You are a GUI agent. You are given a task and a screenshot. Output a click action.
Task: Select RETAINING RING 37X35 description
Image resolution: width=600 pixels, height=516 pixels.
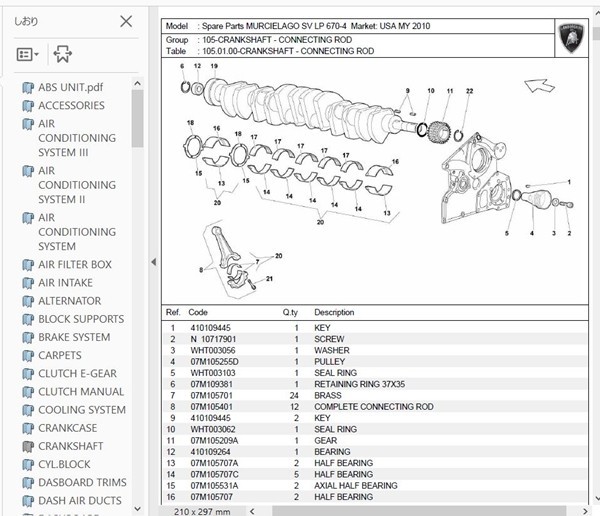[x=359, y=384]
